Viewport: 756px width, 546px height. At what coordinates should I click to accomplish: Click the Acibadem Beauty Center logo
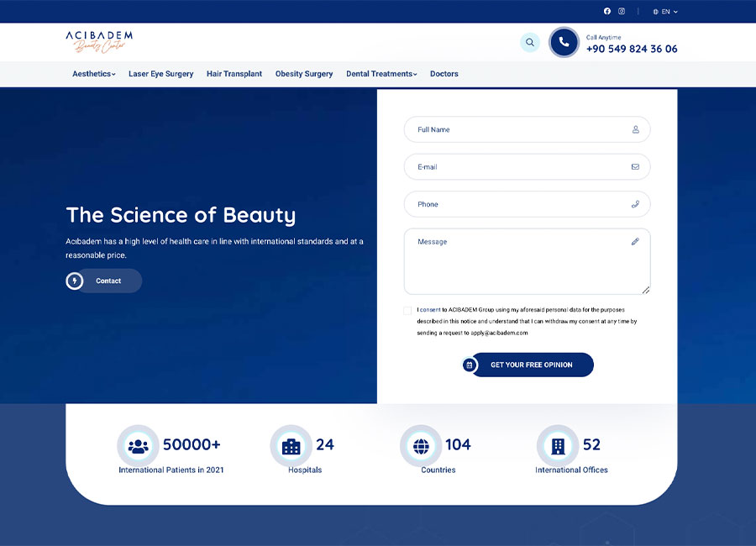coord(99,42)
